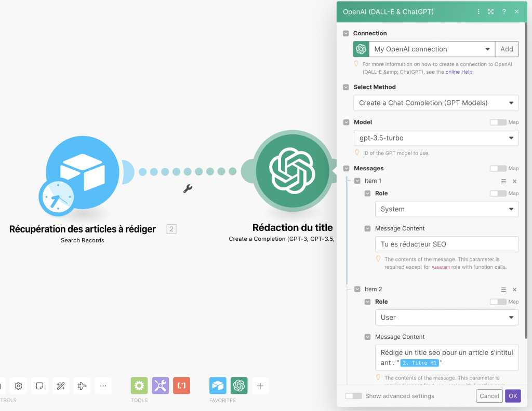Open the Airtable Search Records module
The width and height of the screenshot is (532, 411).
point(83,172)
